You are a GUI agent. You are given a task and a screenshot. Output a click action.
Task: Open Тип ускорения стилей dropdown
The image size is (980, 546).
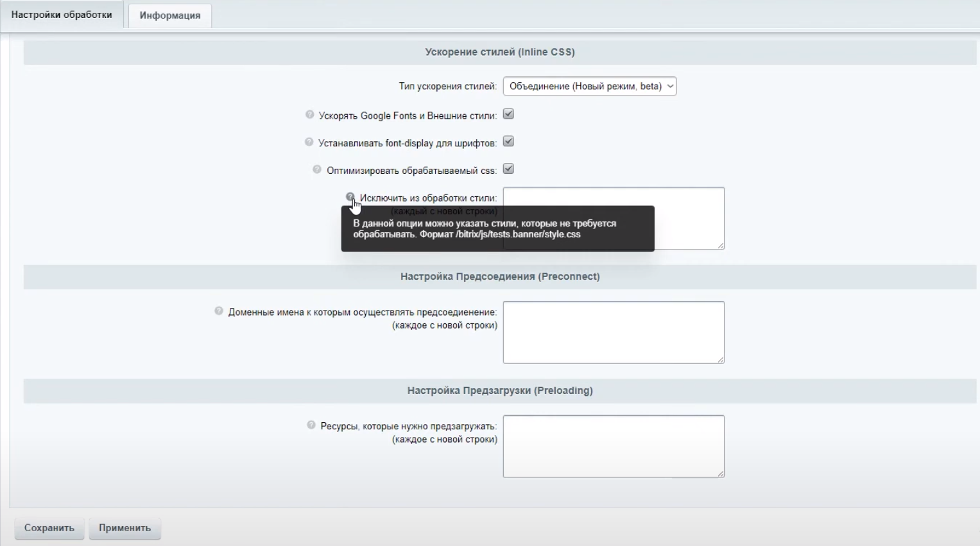[x=590, y=86]
